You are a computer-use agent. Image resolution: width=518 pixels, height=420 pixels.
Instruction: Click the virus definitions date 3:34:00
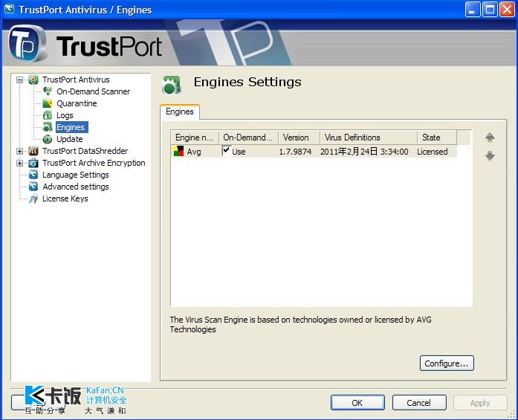[364, 152]
